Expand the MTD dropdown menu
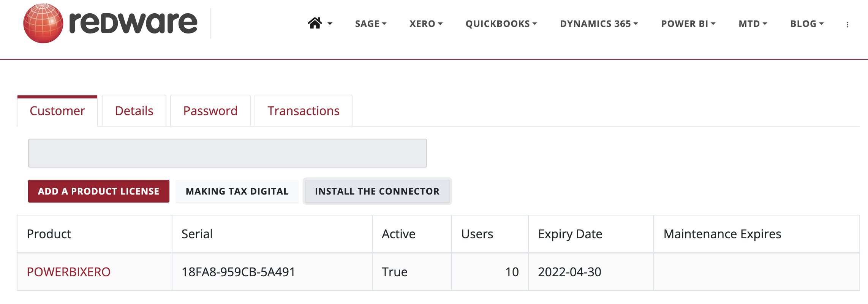 click(753, 24)
